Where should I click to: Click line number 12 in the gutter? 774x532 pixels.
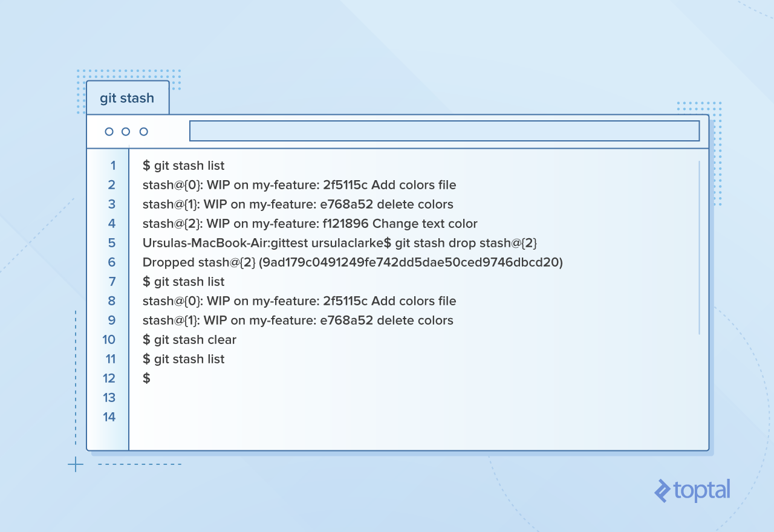[109, 378]
